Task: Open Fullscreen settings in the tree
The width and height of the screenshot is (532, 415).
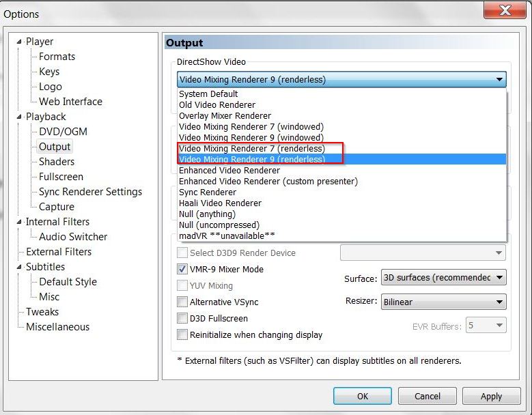Action: 61,177
